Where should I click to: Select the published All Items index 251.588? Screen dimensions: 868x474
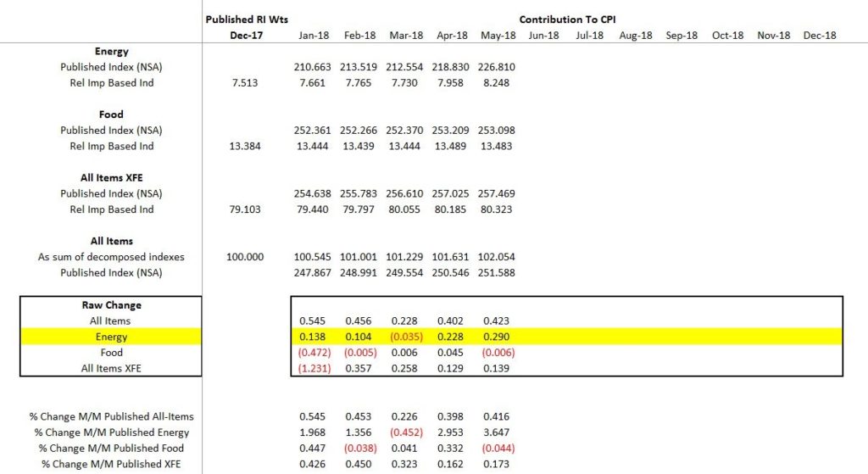pyautogui.click(x=498, y=272)
